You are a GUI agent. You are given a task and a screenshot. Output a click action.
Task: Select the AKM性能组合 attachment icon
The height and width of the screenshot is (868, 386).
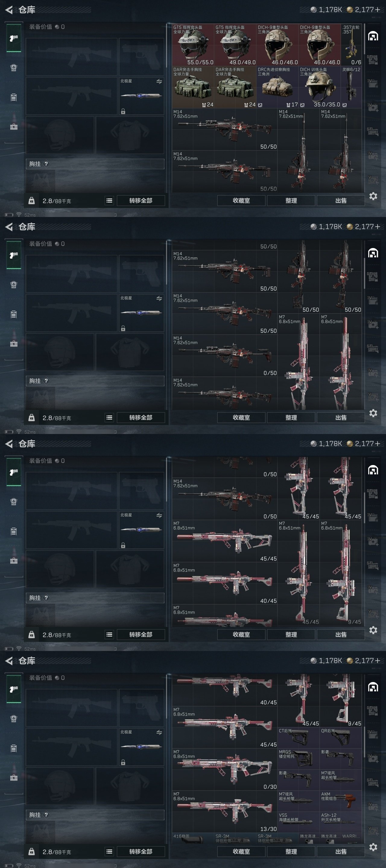click(x=340, y=801)
